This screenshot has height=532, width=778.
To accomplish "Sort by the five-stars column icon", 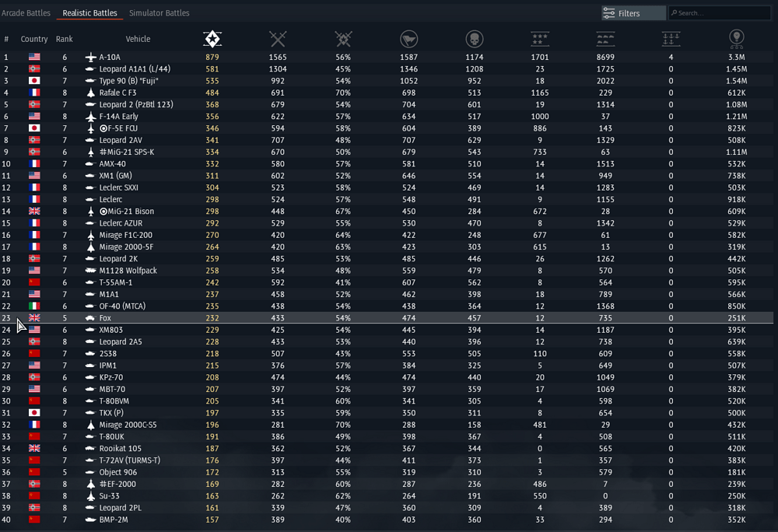I will (x=538, y=39).
